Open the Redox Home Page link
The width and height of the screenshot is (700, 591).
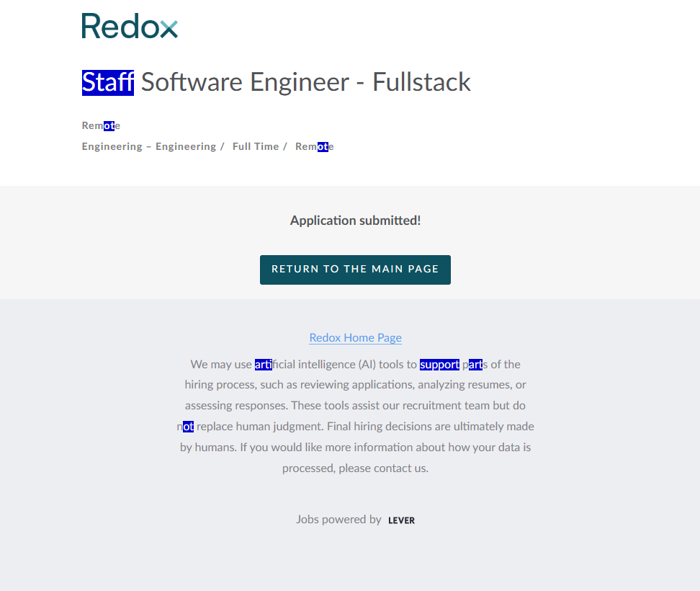click(x=355, y=337)
